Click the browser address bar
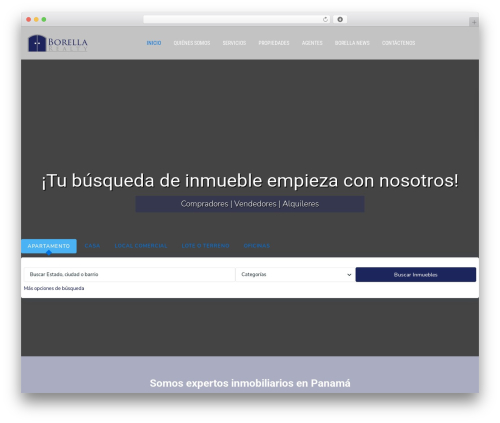500x423 pixels. tap(237, 19)
